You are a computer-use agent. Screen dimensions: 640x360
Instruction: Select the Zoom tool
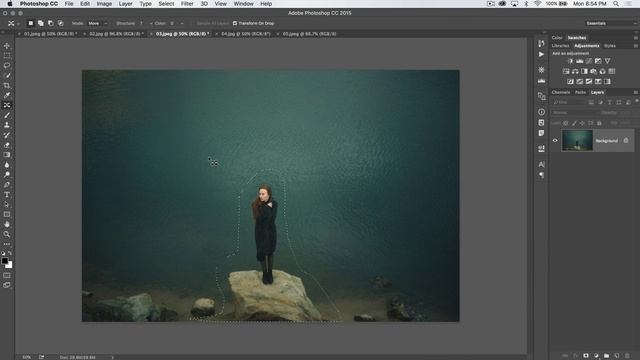tap(7, 234)
